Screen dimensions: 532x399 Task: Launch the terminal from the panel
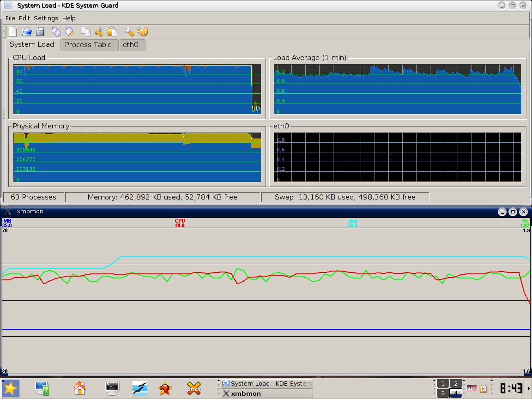[112, 388]
